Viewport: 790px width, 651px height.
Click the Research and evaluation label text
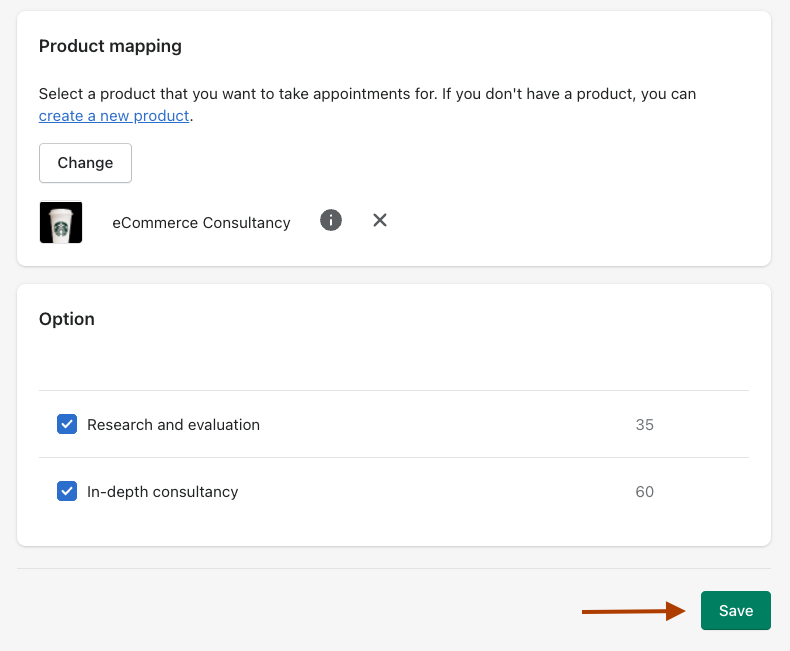(173, 425)
